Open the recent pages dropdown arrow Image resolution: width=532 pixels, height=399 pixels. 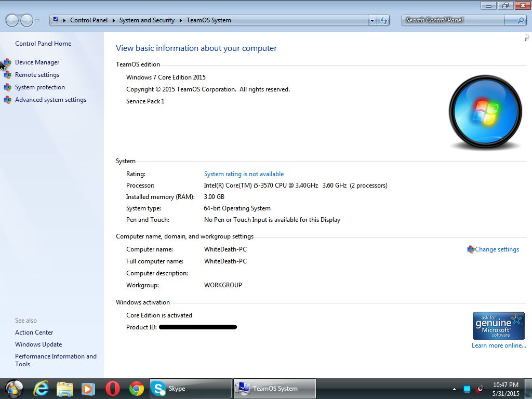point(37,20)
